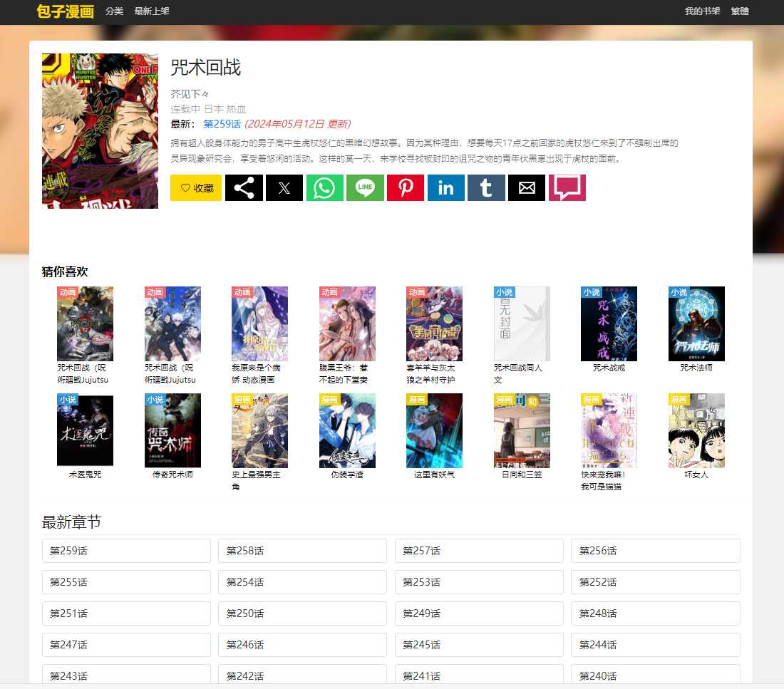Open the 最新上架 menu item
784x689 pixels.
point(152,11)
